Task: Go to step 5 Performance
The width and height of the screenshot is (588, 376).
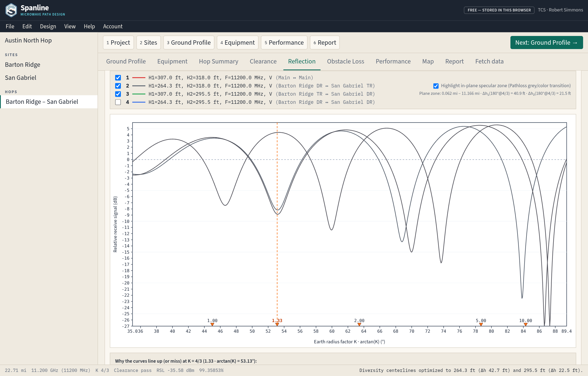Action: click(284, 43)
